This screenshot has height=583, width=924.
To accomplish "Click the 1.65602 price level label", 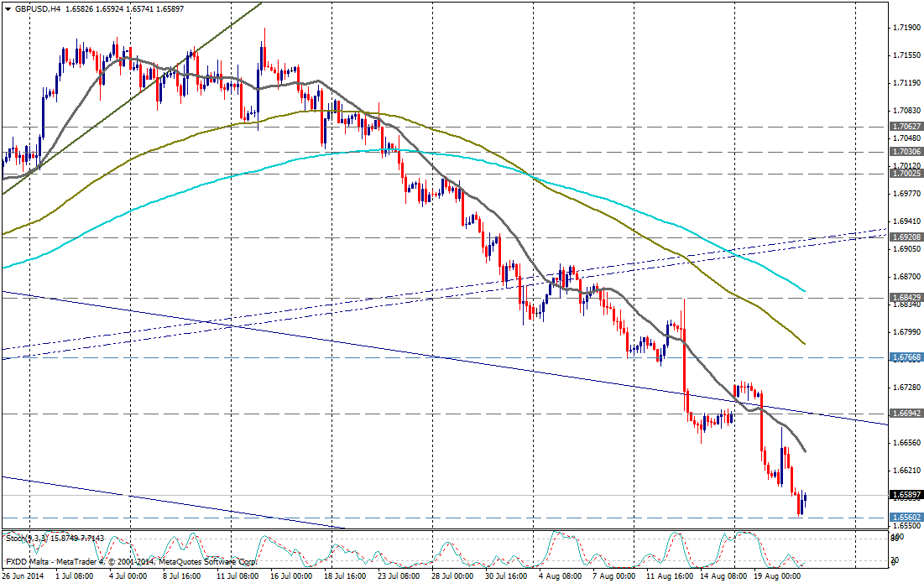I will pos(906,518).
